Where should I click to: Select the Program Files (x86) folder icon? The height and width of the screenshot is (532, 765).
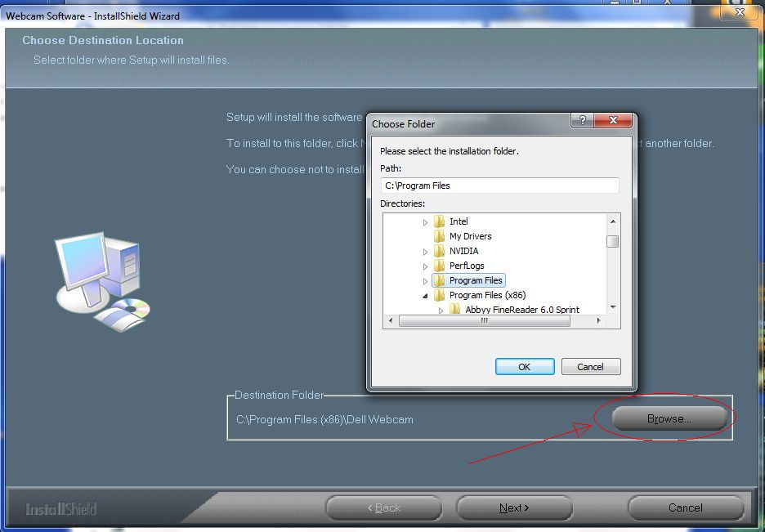pos(439,294)
